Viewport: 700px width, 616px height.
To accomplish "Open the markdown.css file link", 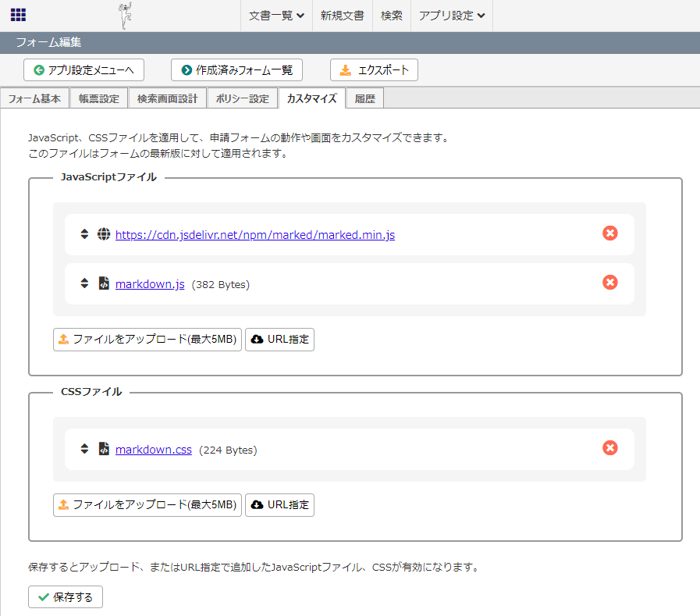I will [154, 450].
